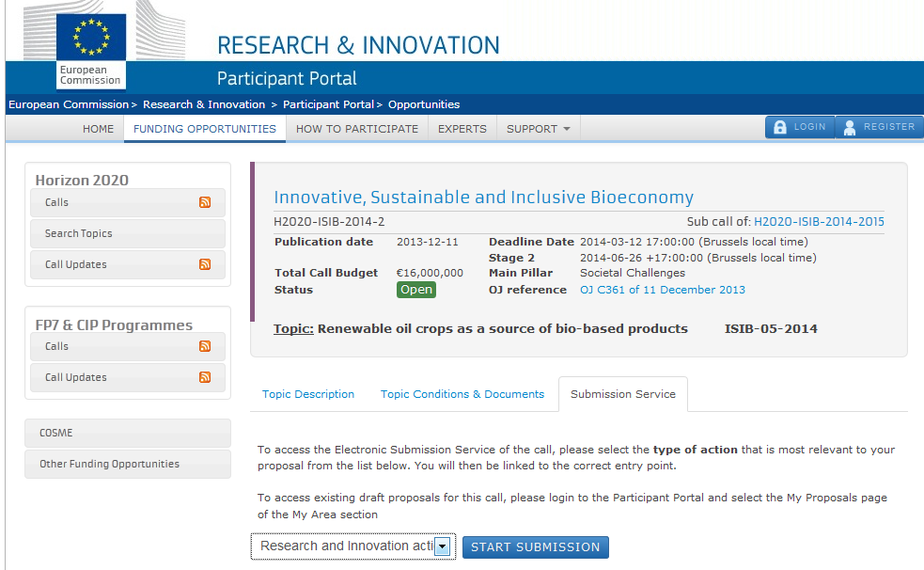
Task: Open RSS feed for FP7 & CIP Call Updates
Action: [205, 377]
